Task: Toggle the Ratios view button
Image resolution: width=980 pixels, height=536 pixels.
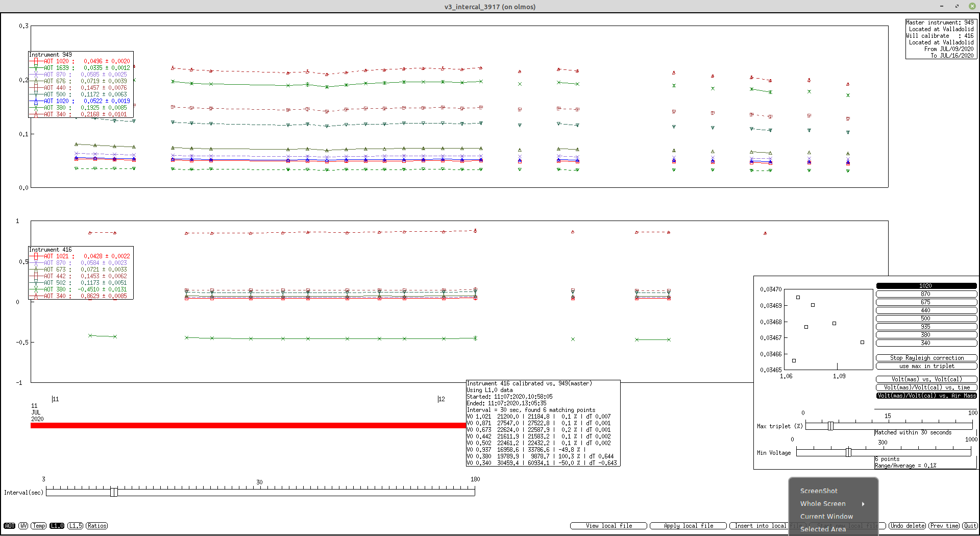Action: pyautogui.click(x=96, y=526)
